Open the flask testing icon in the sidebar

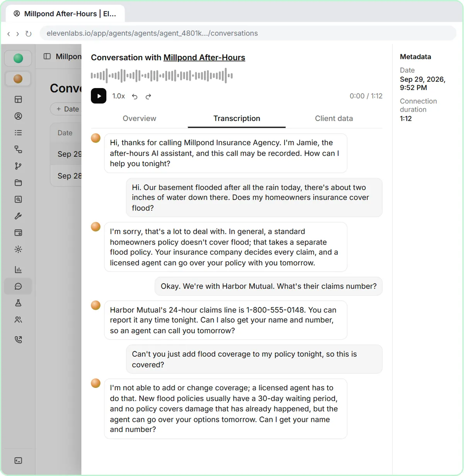coord(18,303)
